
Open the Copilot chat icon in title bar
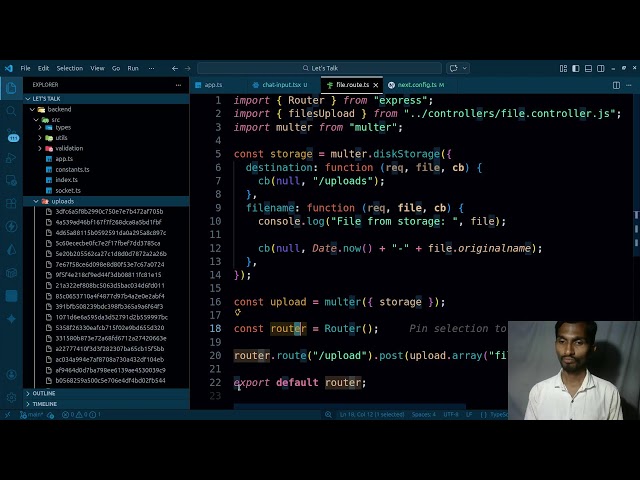[x=453, y=68]
